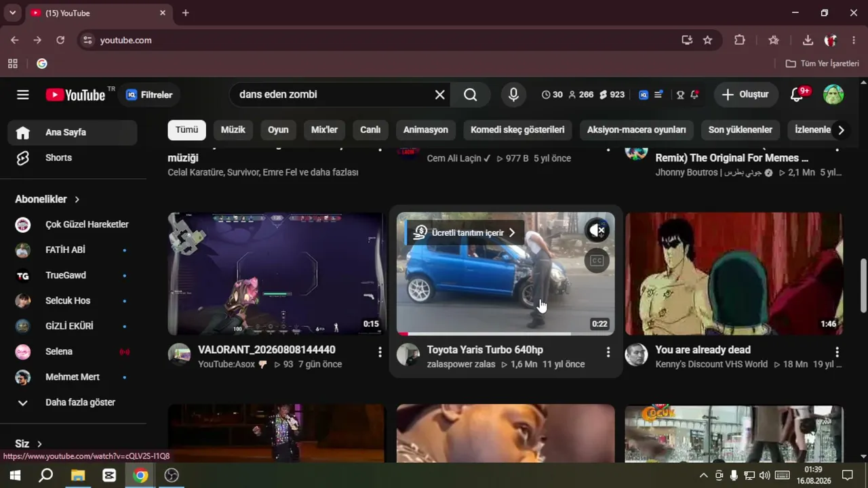The image size is (868, 488).
Task: Open File Explorer from the taskbar
Action: 77,475
